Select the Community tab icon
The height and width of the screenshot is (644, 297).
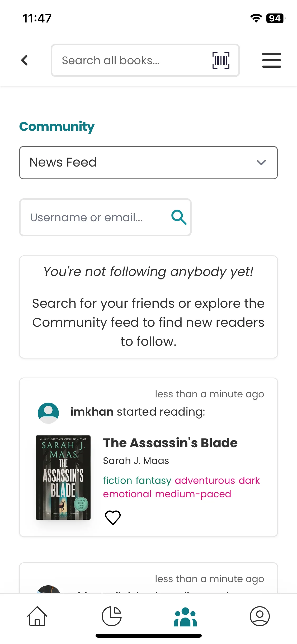coord(185,617)
